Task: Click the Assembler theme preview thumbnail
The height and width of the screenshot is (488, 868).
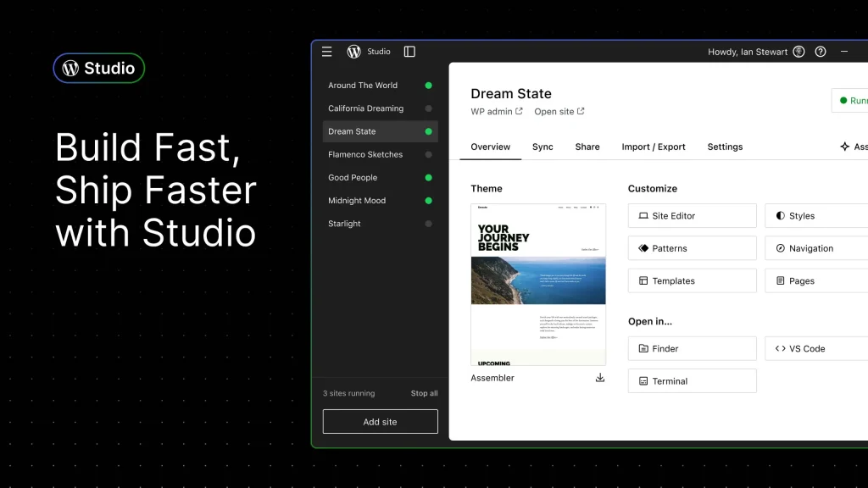Action: [538, 284]
